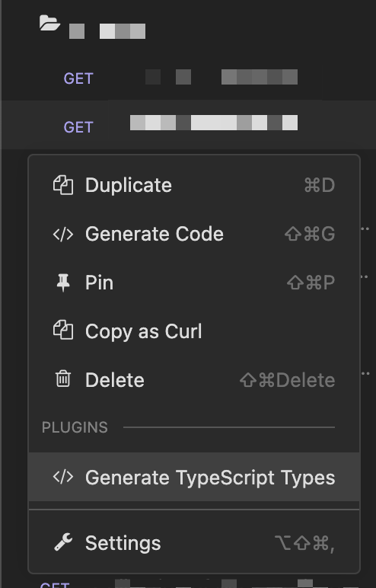Viewport: 376px width, 588px height.
Task: Click the pushpin icon in the menu
Action: 63,283
